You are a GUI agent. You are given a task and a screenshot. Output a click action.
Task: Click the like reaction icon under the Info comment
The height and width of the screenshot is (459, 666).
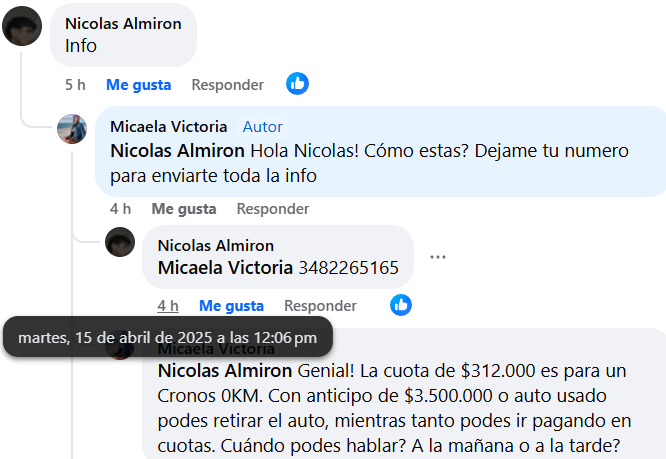tap(297, 84)
